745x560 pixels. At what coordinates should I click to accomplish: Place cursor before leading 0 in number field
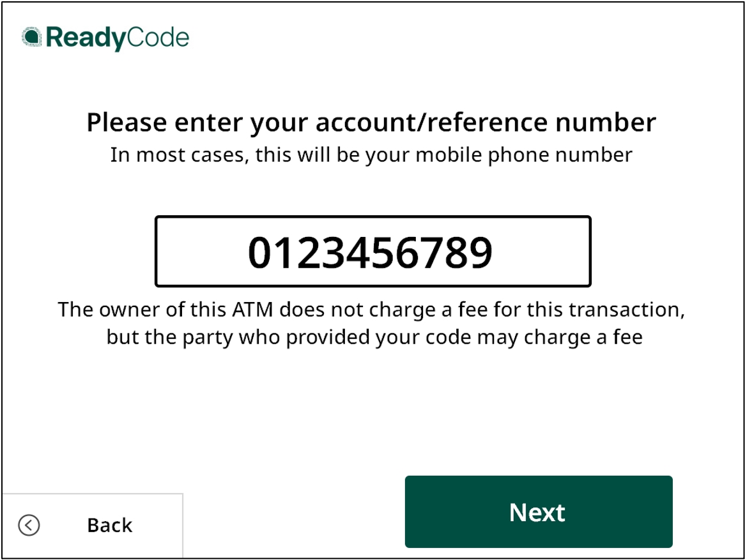[x=247, y=252]
